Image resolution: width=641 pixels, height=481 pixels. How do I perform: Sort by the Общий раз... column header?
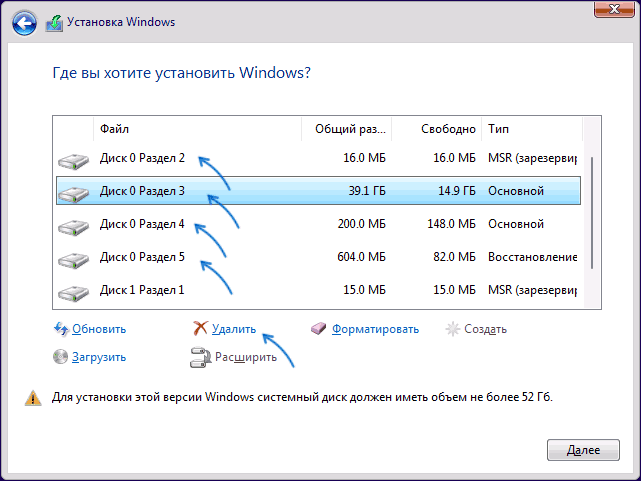pyautogui.click(x=346, y=129)
